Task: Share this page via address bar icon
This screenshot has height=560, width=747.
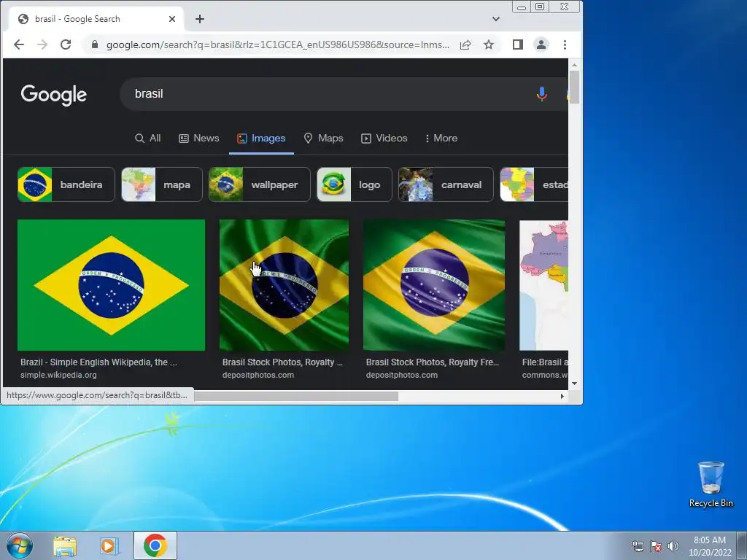Action: (465, 44)
